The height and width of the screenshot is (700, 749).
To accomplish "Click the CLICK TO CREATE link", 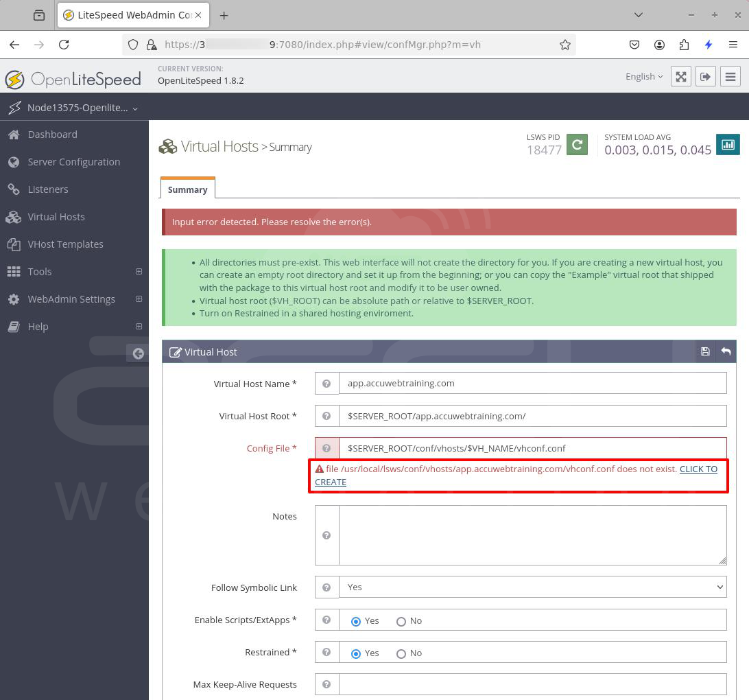I will [698, 469].
